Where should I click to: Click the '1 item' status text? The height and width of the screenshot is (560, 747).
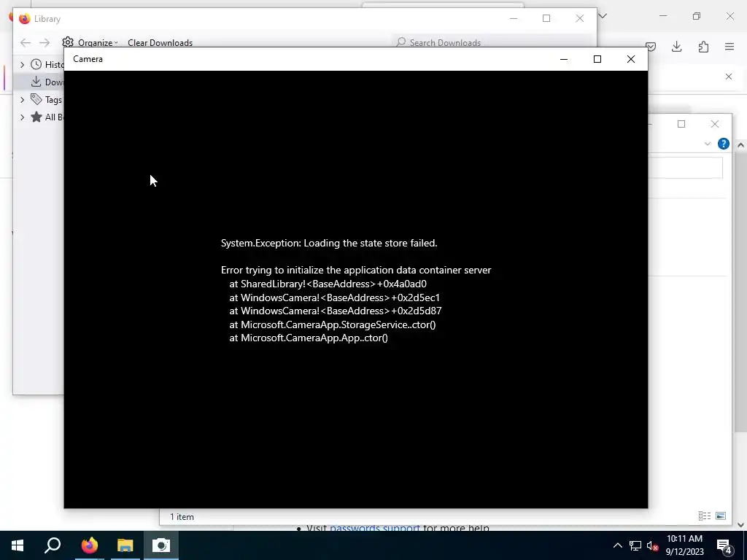(x=182, y=517)
